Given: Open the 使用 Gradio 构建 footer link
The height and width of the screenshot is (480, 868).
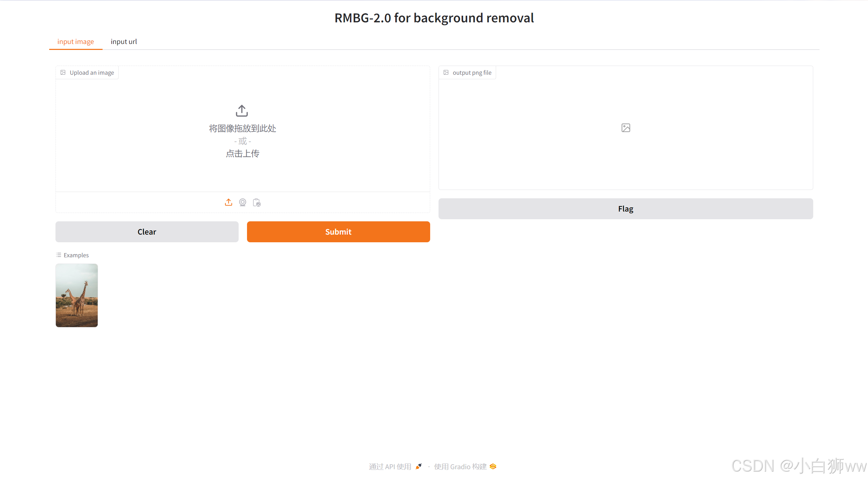Looking at the screenshot, I should 460,467.
